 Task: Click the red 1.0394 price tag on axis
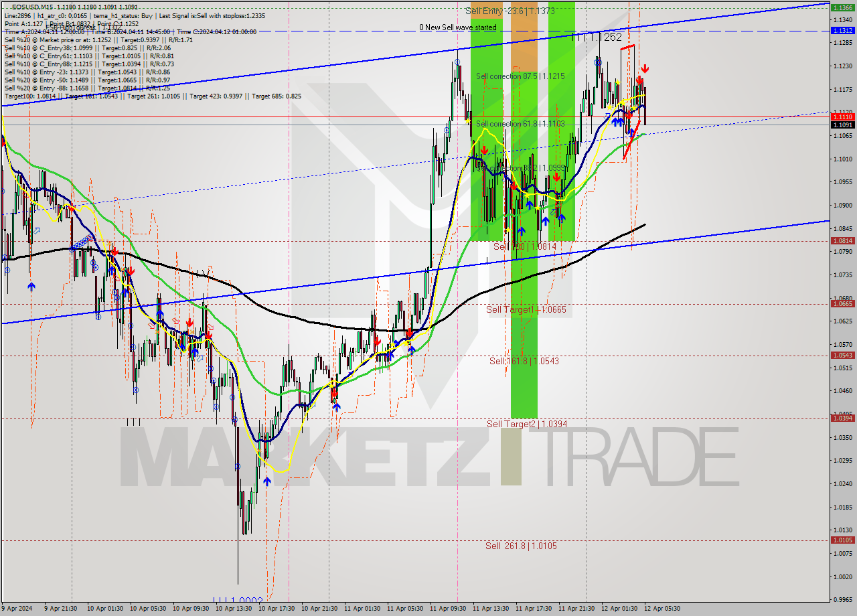click(x=842, y=418)
